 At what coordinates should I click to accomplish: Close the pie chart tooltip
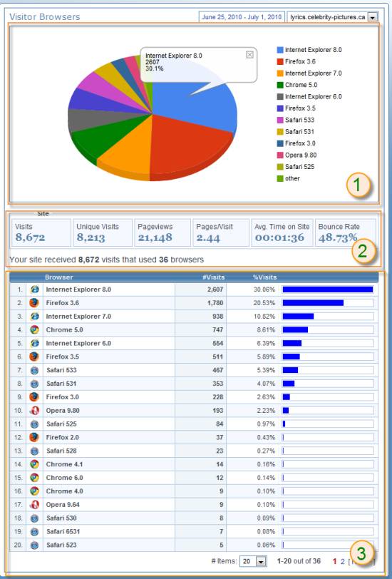click(x=249, y=55)
